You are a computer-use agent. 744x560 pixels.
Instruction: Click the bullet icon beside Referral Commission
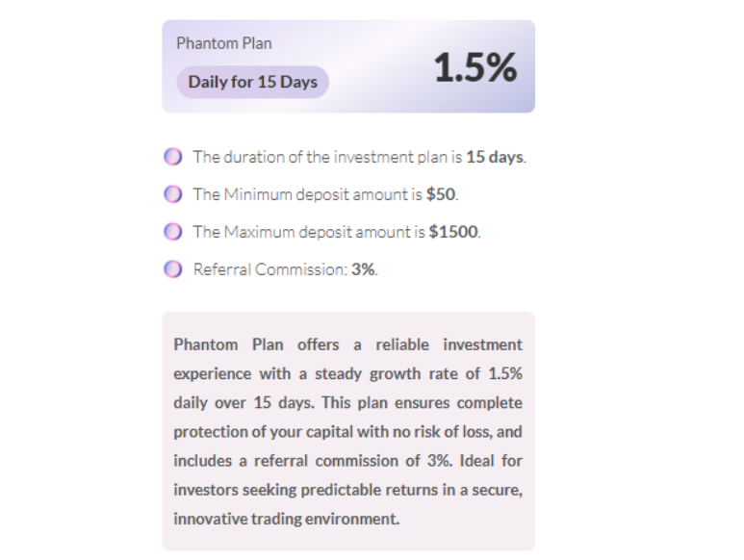click(x=172, y=269)
